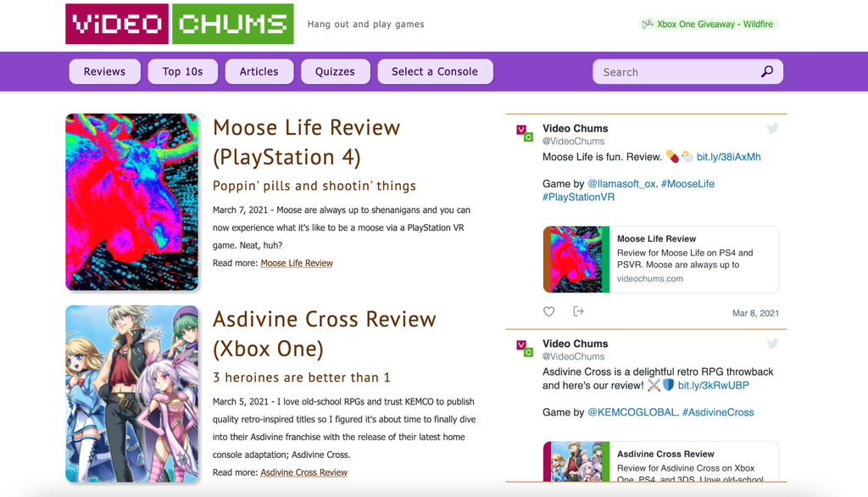Click the Twitter bird on the Asdivine Cross tweet

point(772,343)
